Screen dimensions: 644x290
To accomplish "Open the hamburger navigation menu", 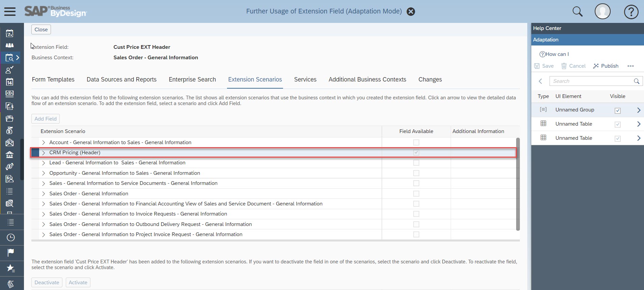I will pos(10,11).
